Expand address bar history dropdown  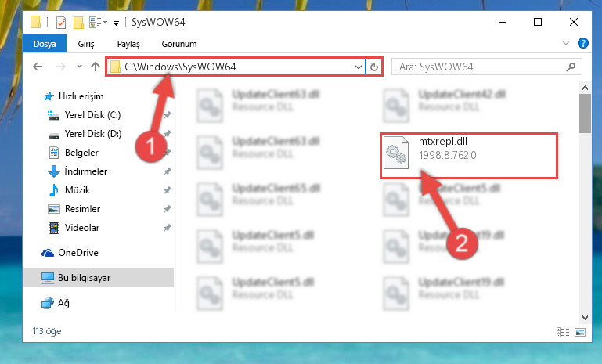pos(359,67)
